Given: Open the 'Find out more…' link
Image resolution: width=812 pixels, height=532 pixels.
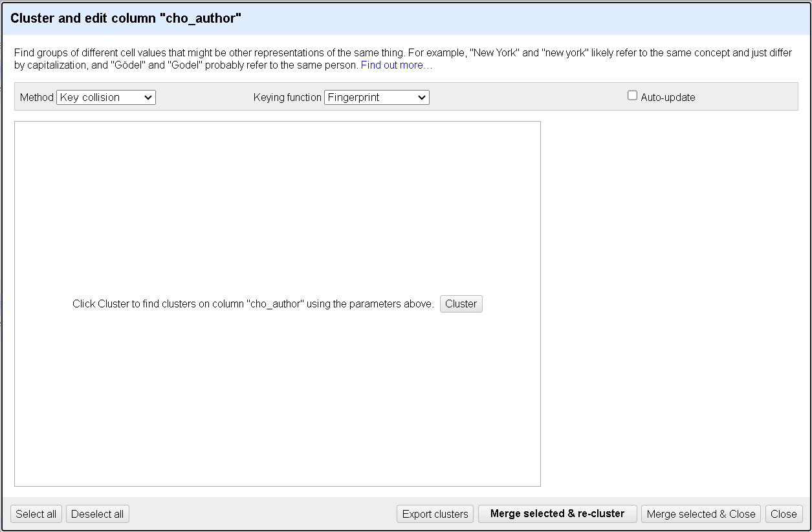Looking at the screenshot, I should [396, 65].
